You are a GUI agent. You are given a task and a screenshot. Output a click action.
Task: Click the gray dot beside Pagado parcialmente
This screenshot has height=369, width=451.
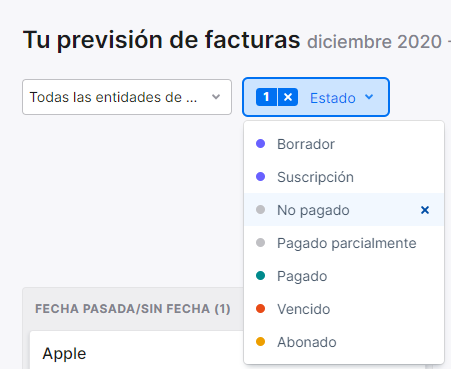(x=260, y=243)
